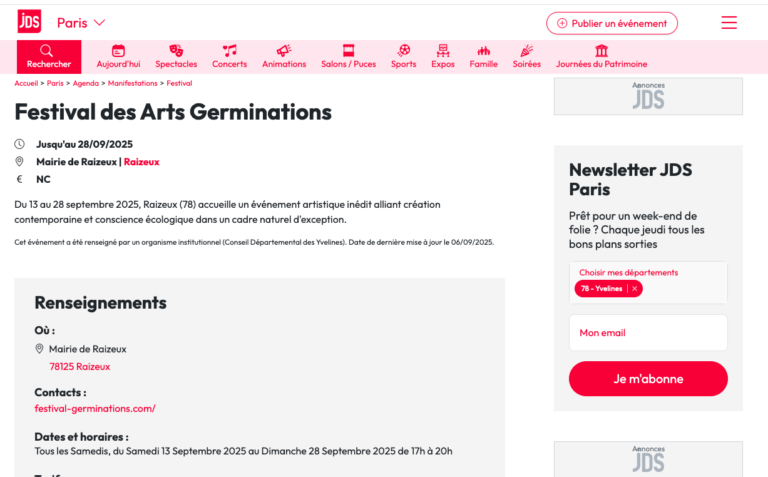Select the Animations megaphone icon
768x477 pixels.
[284, 50]
